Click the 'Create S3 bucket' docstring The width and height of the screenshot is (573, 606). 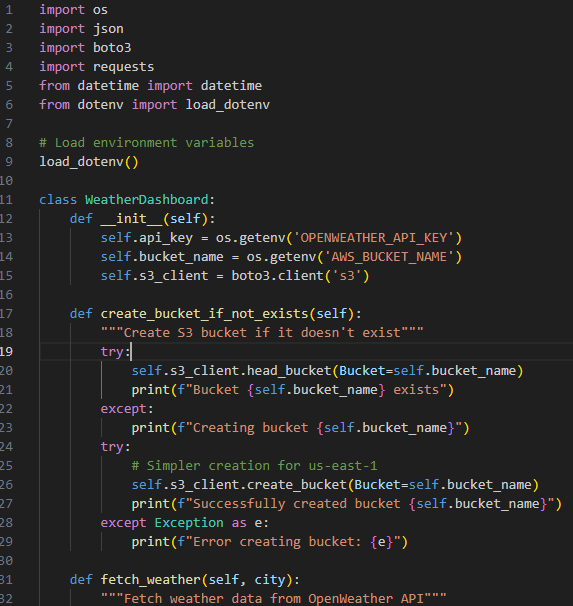[x=262, y=332]
